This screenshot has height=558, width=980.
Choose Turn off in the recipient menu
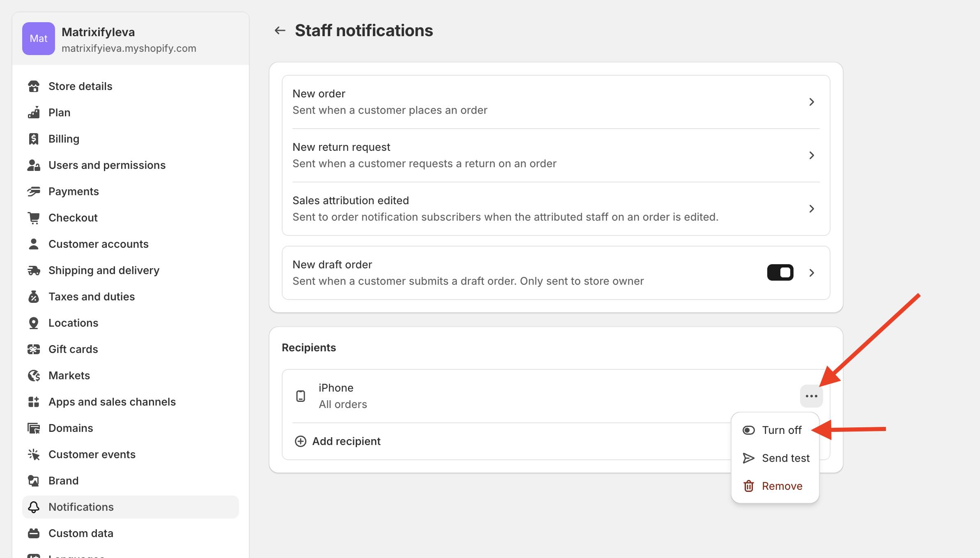[x=781, y=430]
